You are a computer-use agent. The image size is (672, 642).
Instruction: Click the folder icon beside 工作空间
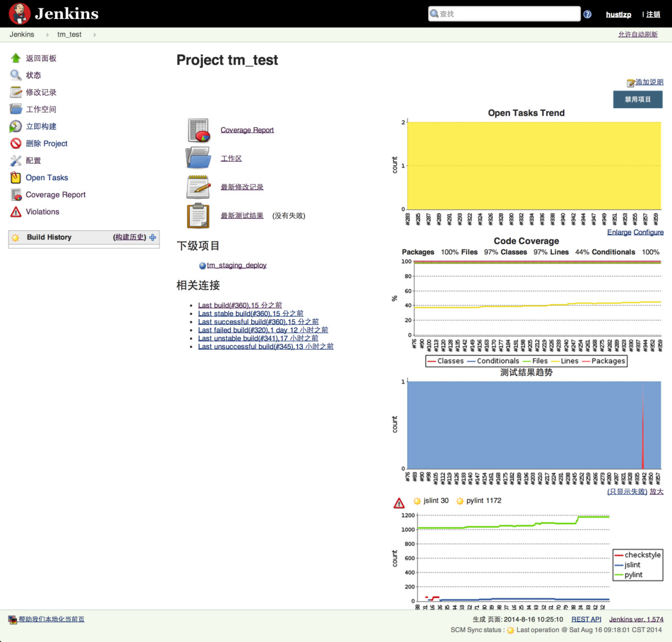(16, 109)
